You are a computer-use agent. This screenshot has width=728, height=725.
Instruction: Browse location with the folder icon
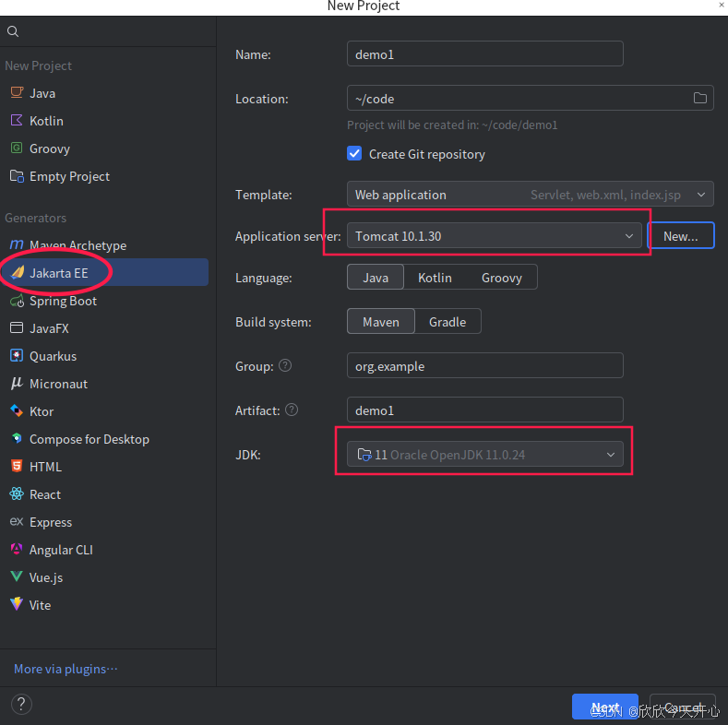pyautogui.click(x=699, y=98)
